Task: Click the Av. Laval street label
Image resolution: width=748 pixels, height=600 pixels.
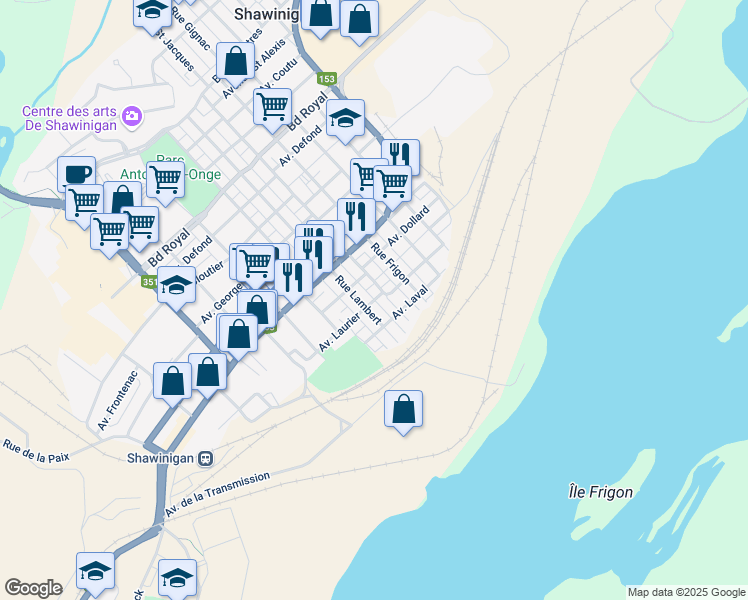Action: [410, 303]
